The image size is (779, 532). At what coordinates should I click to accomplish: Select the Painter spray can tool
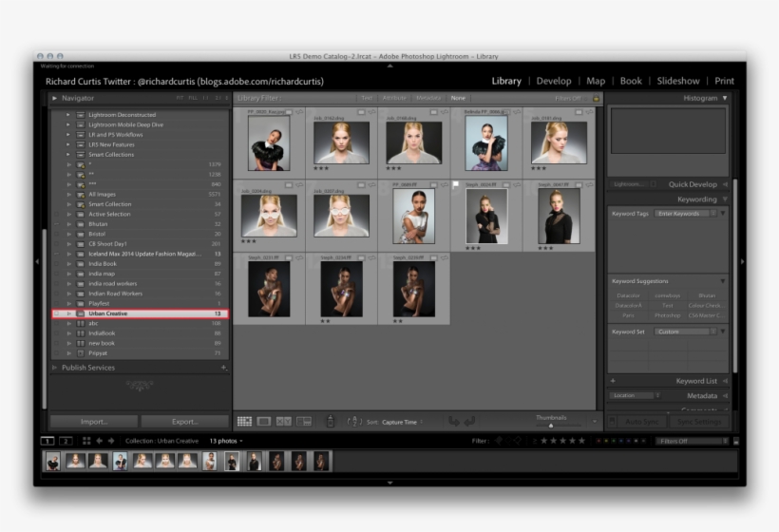[x=330, y=421]
